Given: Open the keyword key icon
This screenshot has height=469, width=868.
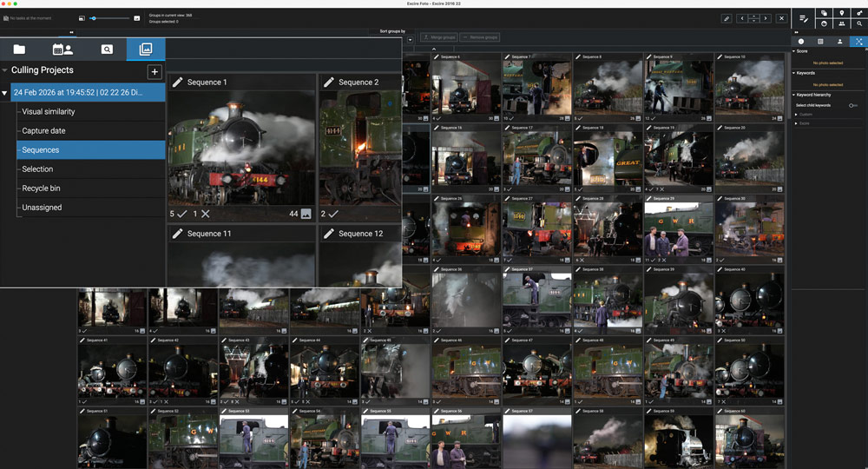Looking at the screenshot, I should coord(859,13).
